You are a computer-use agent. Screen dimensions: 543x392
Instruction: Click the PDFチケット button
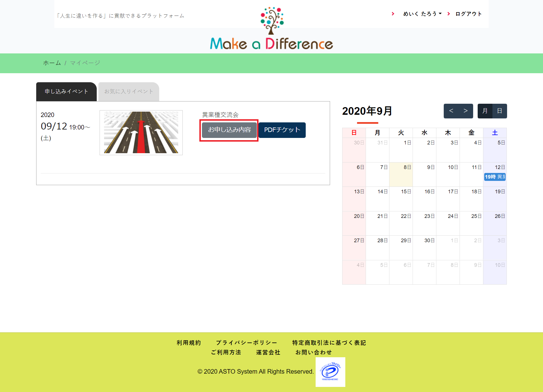[x=282, y=130]
